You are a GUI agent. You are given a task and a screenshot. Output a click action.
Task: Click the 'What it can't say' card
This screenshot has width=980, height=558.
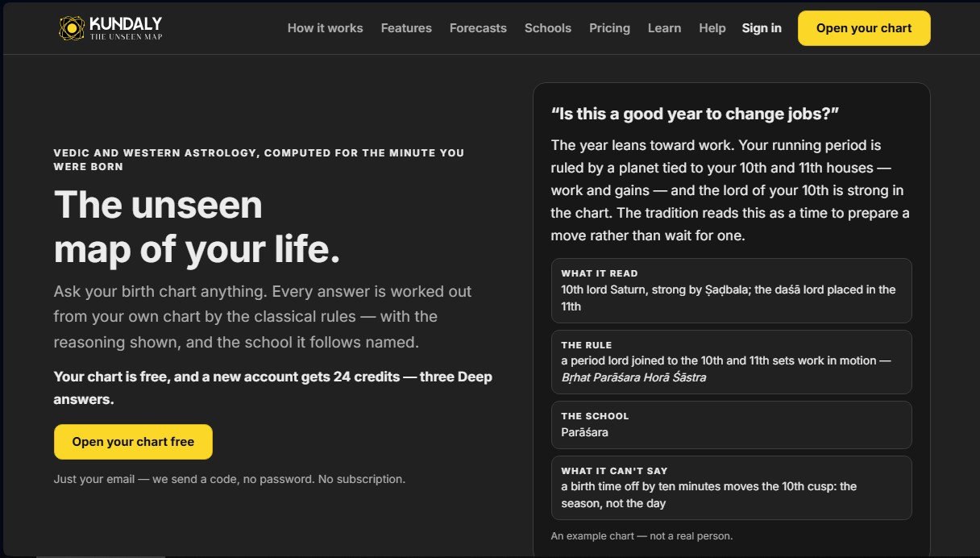(x=732, y=488)
